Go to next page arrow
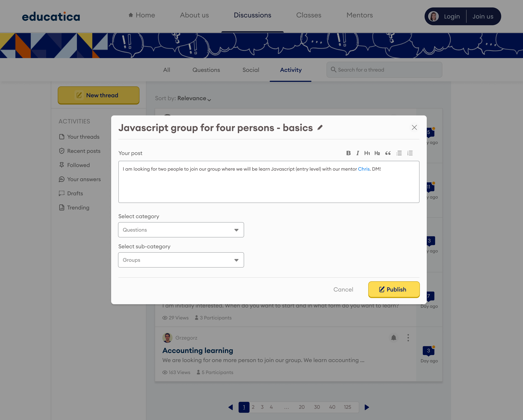The height and width of the screenshot is (420, 523). pyautogui.click(x=366, y=407)
